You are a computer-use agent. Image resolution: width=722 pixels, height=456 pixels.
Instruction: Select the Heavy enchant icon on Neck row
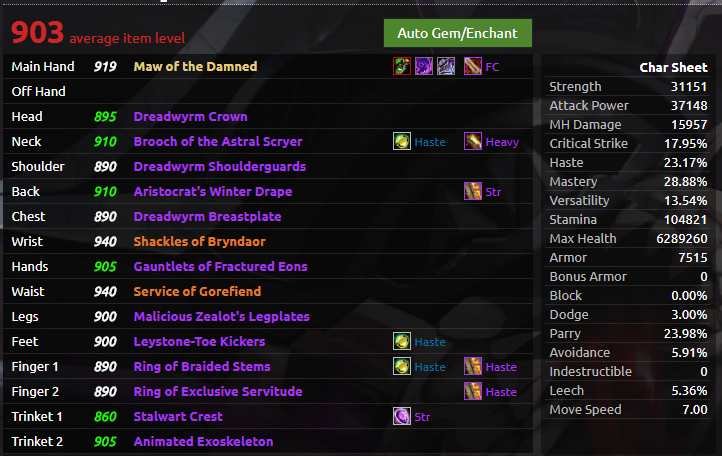pos(473,141)
